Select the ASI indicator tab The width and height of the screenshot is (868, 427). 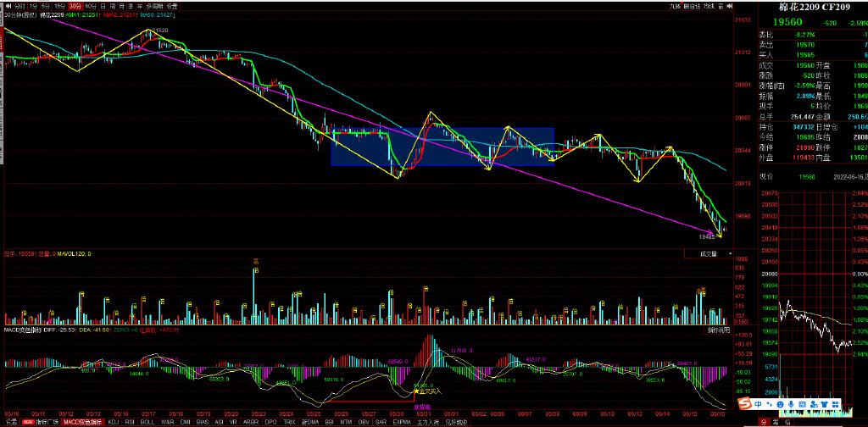[x=219, y=422]
